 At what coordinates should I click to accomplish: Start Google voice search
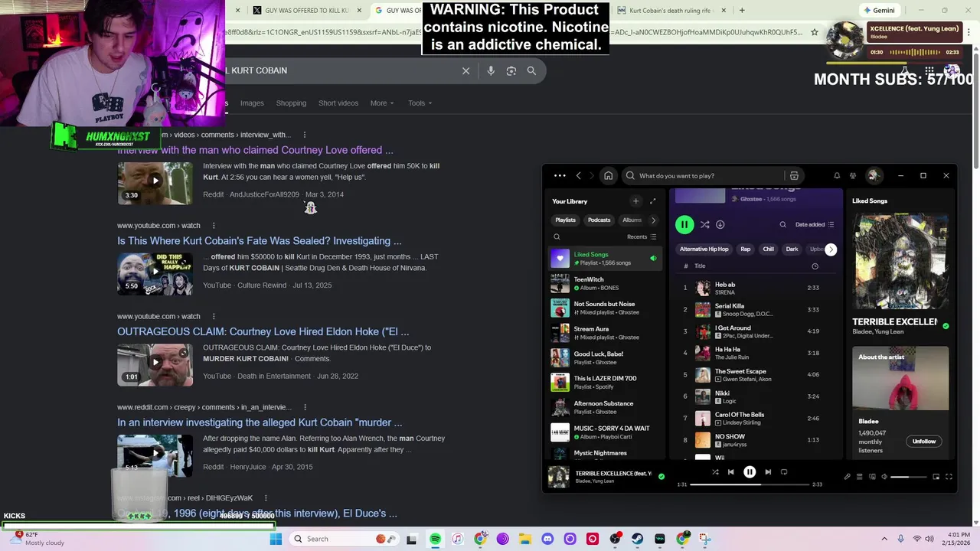(491, 70)
